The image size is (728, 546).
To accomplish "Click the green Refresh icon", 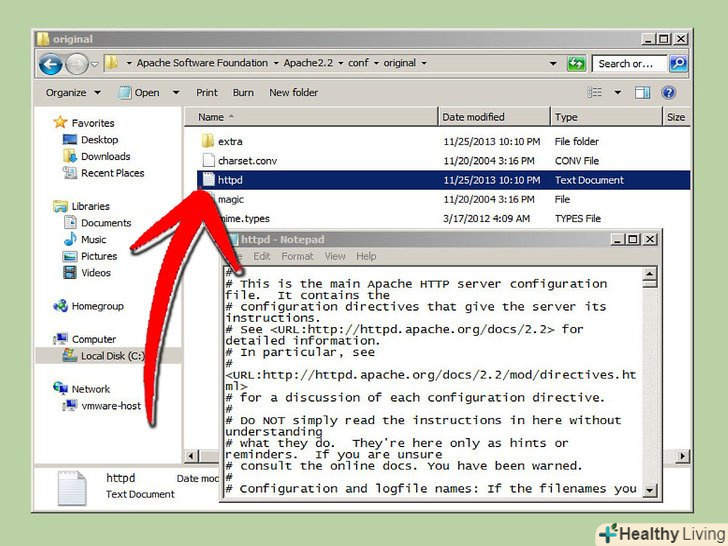I will 576,64.
